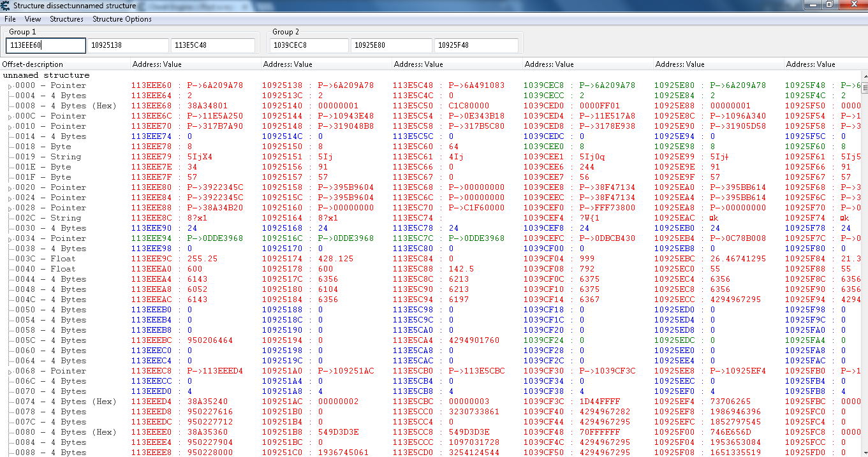Open the Structure Options menu

122,19
